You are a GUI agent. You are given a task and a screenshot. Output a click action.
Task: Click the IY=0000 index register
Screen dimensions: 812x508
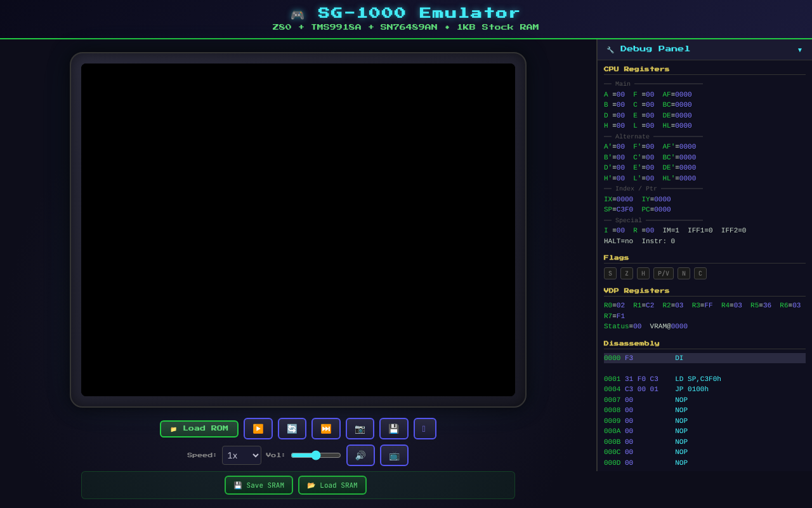coord(656,199)
